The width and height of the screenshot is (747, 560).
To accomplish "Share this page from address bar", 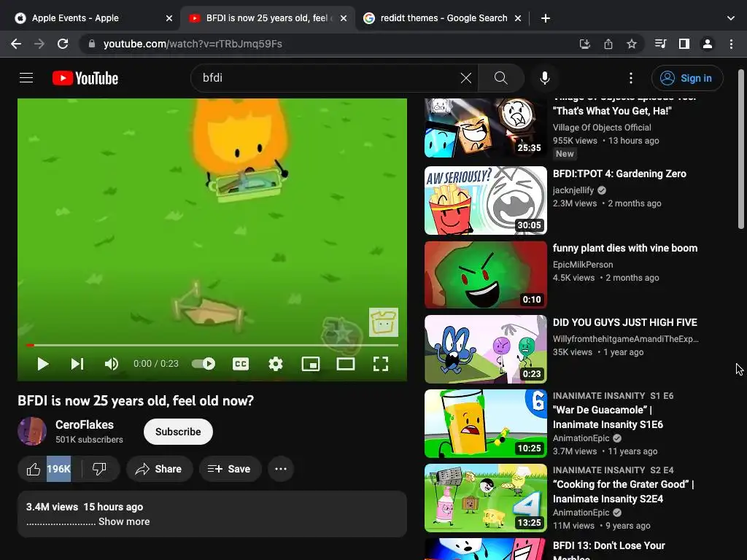I will coord(608,44).
